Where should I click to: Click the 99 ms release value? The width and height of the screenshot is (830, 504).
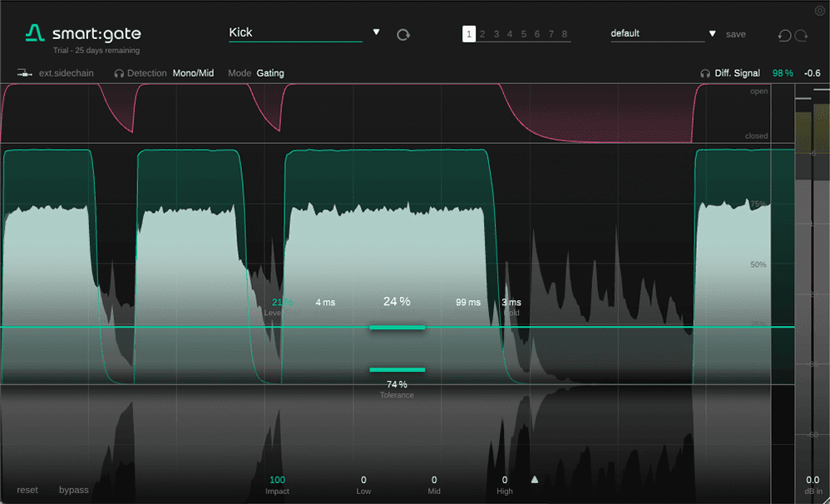[468, 302]
